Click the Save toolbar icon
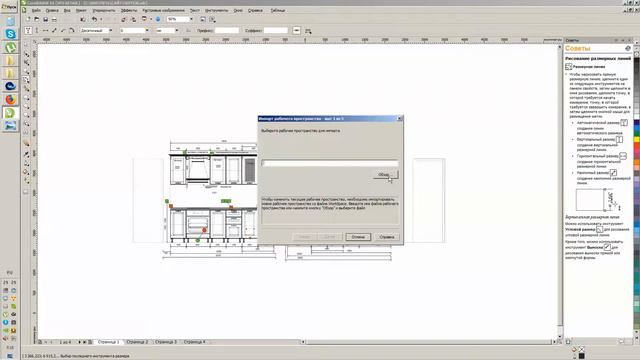 (45, 19)
